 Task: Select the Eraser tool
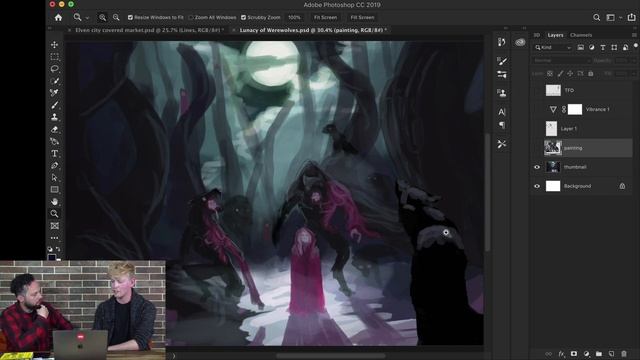click(54, 129)
